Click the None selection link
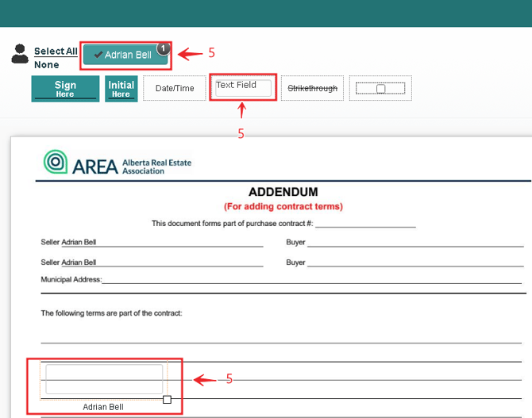 tap(46, 65)
